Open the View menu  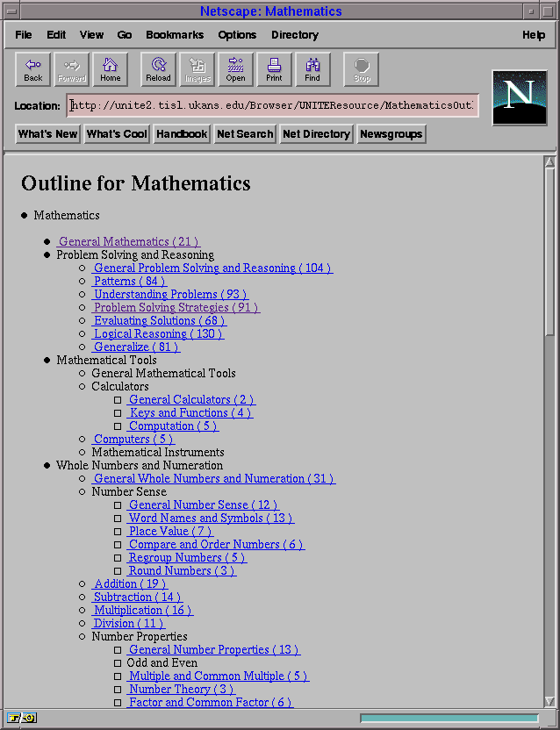point(91,35)
